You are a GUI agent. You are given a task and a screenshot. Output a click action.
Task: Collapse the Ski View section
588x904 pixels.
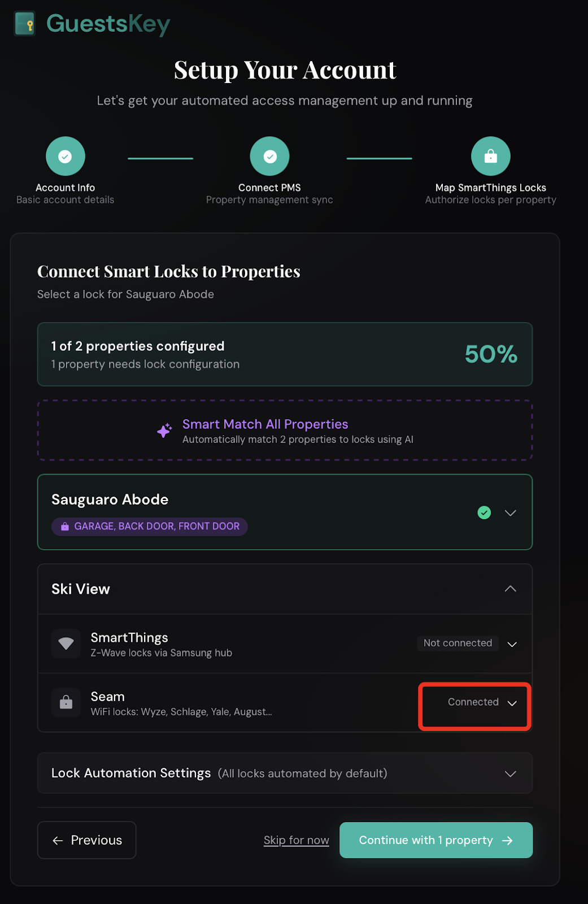510,588
